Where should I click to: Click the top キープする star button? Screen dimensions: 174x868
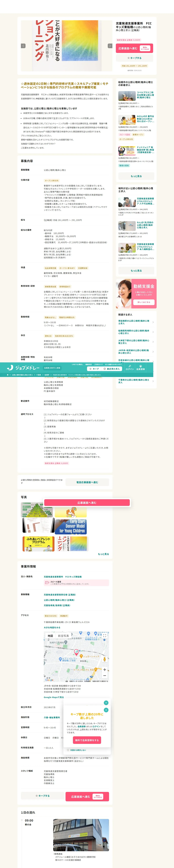pos(134,58)
